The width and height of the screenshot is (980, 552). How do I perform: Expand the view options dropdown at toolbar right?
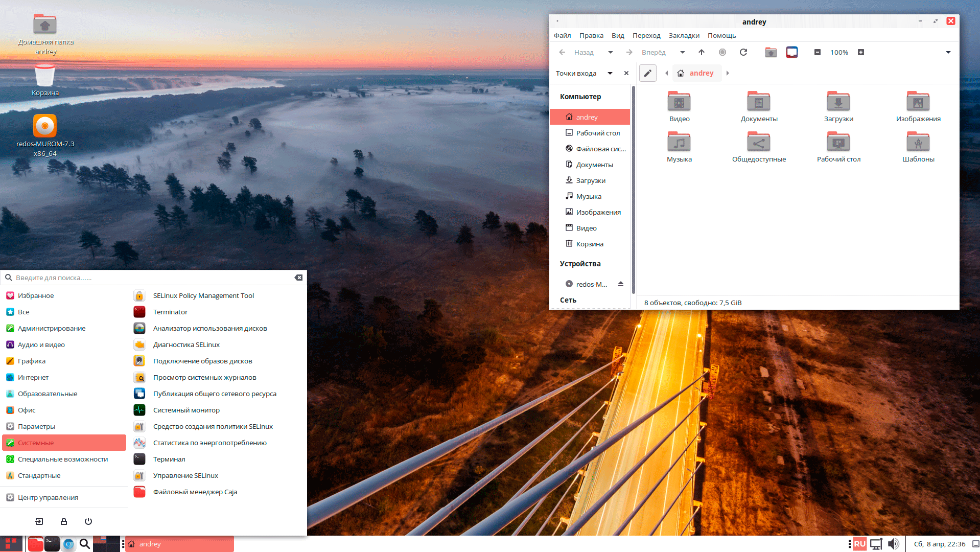tap(948, 52)
